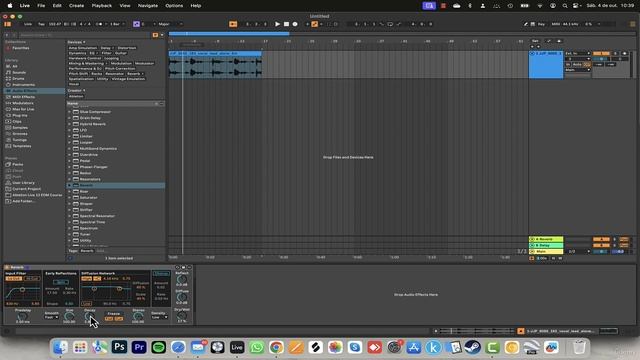Select the Modulators library category
This screenshot has height=360, width=640.
tap(23, 103)
